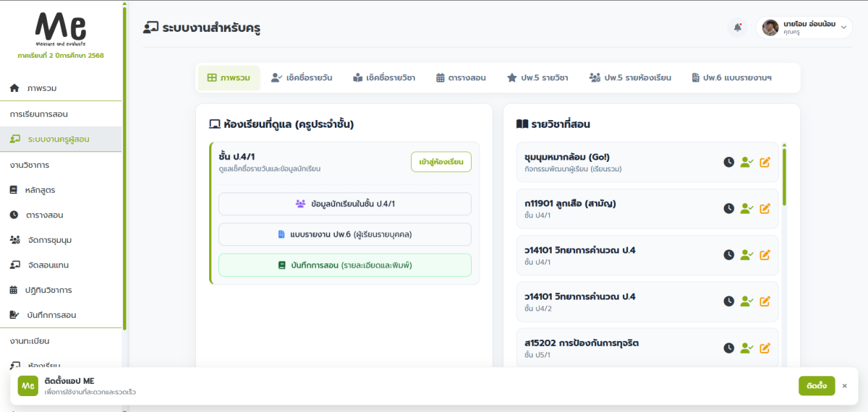Viewport: 868px width, 412px height.
Task: Click the ชุมนุมหมากล้อม (Go!) subject title
Action: pyautogui.click(x=568, y=157)
